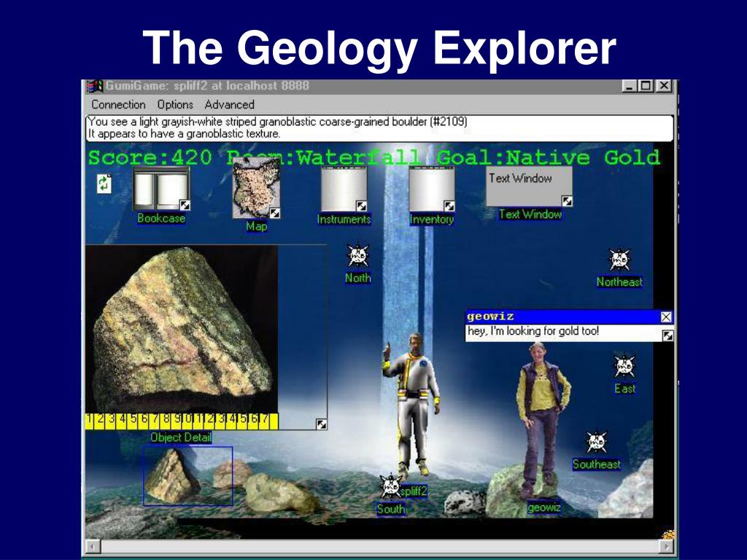Click the GumiGame title bar app icon

95,86
